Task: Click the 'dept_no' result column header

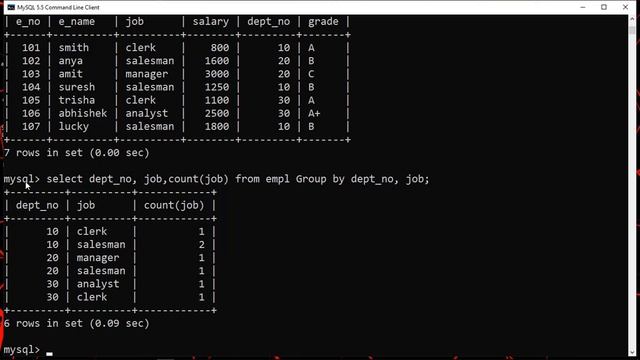Action: pyautogui.click(x=37, y=205)
